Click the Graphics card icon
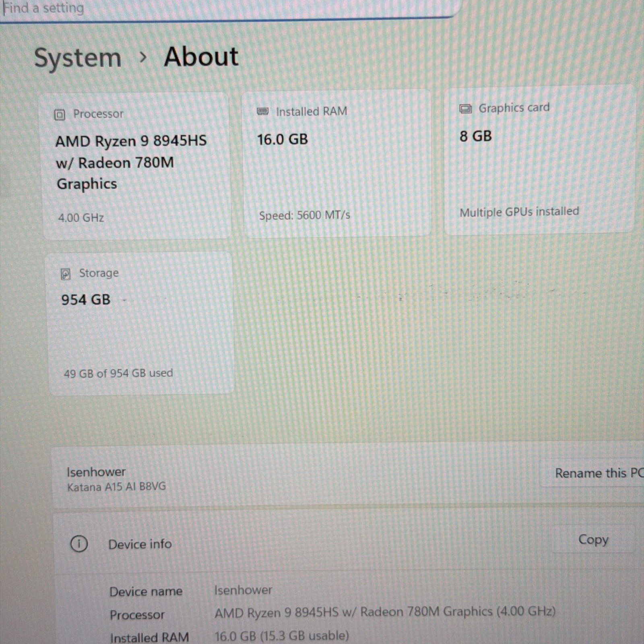 (465, 109)
